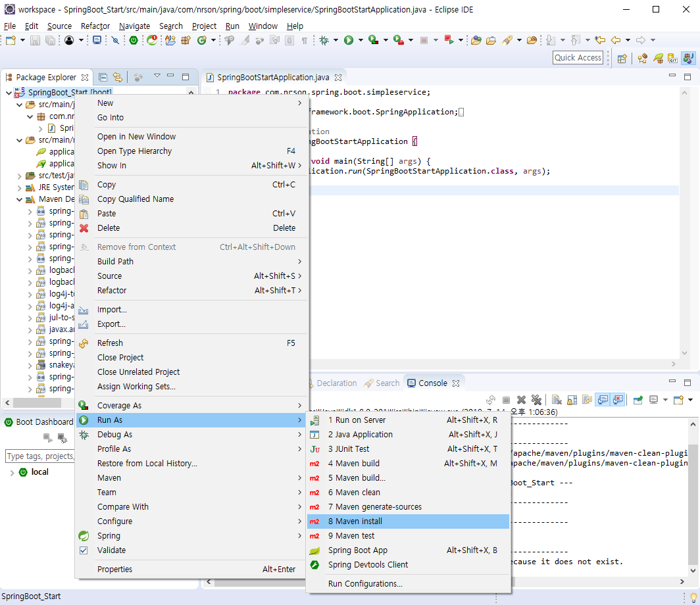This screenshot has width=700, height=605.
Task: Select Maven test in Run As submenu
Action: pos(408,535)
